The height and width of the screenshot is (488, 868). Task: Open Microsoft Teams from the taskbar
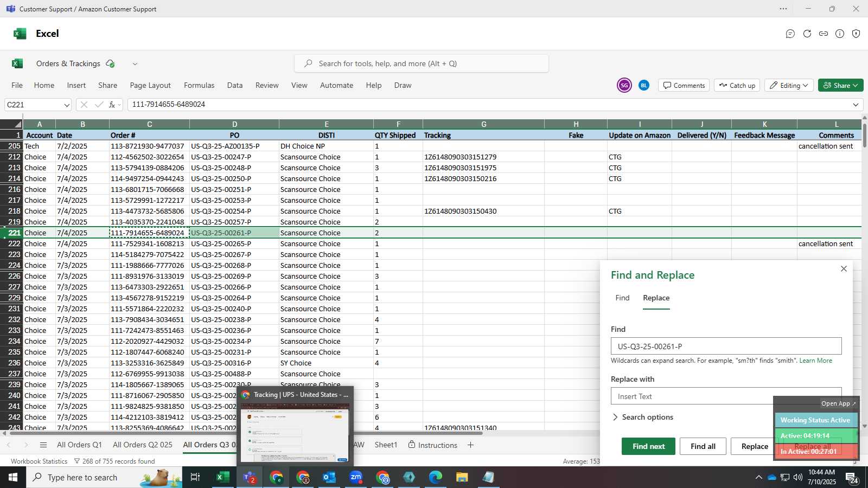(250, 477)
